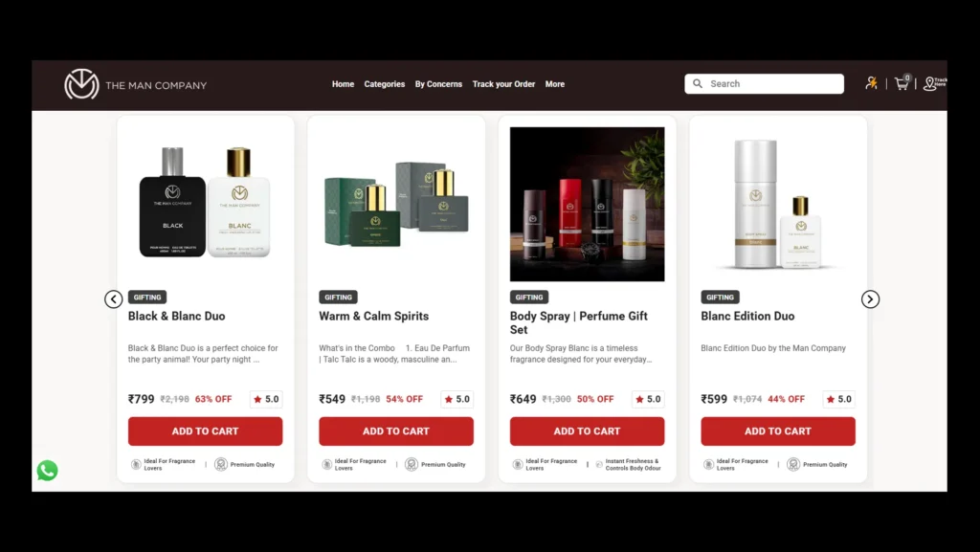980x552 pixels.
Task: Open Track your Order page
Action: tap(503, 84)
